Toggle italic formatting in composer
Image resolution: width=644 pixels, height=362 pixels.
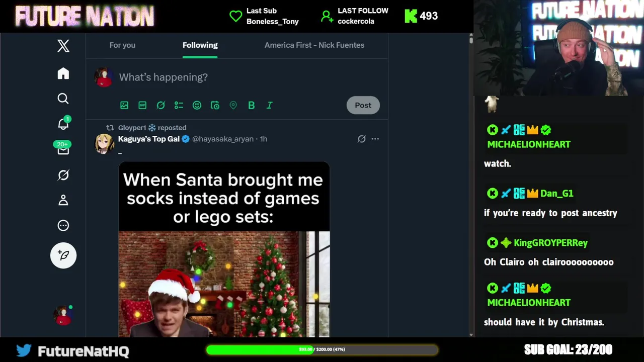pos(269,105)
